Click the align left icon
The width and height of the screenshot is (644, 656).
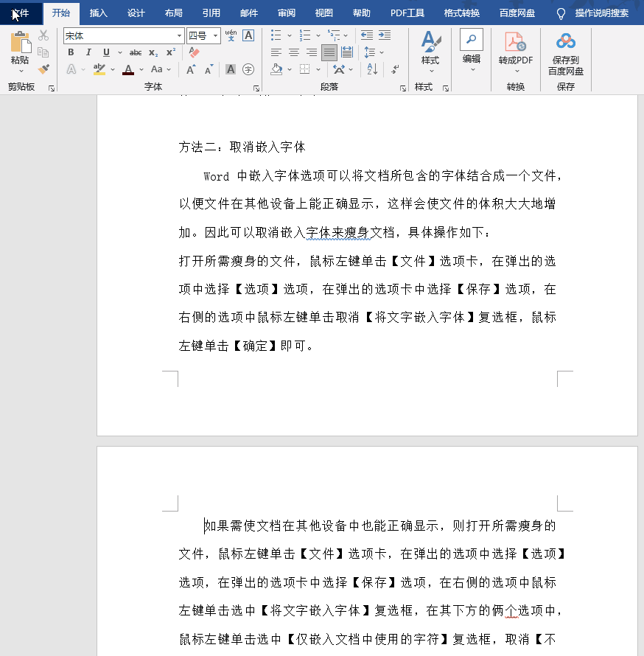(x=276, y=53)
